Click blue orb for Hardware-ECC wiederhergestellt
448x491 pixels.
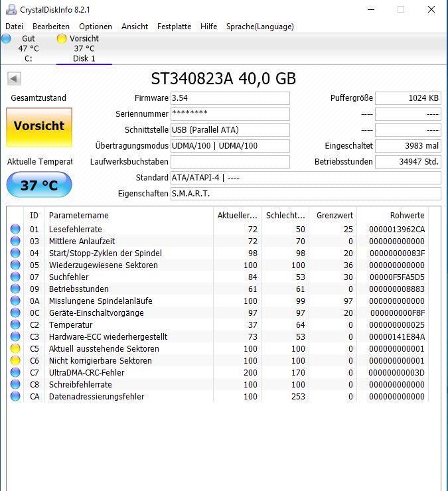pos(15,336)
